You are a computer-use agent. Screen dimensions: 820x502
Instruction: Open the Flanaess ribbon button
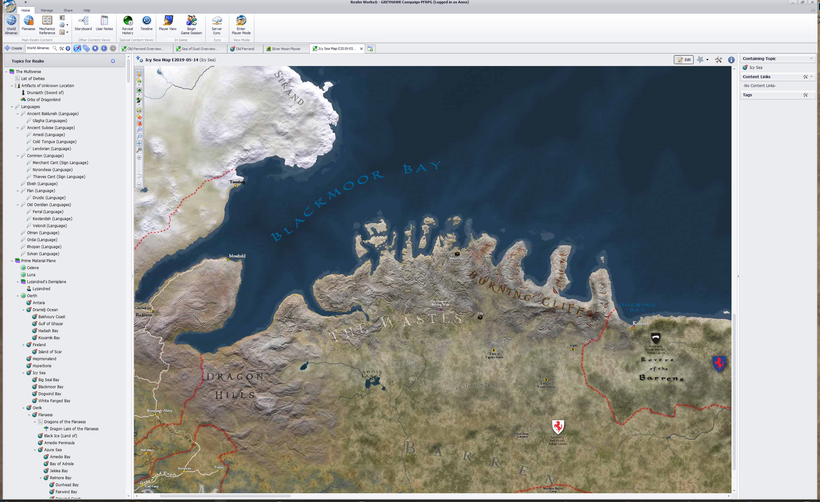click(x=29, y=25)
